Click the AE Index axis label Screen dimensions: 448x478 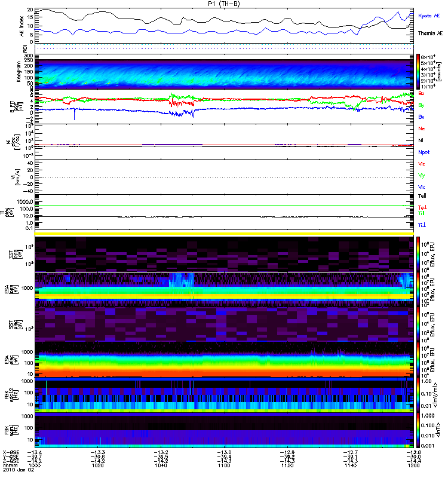coord(22,26)
